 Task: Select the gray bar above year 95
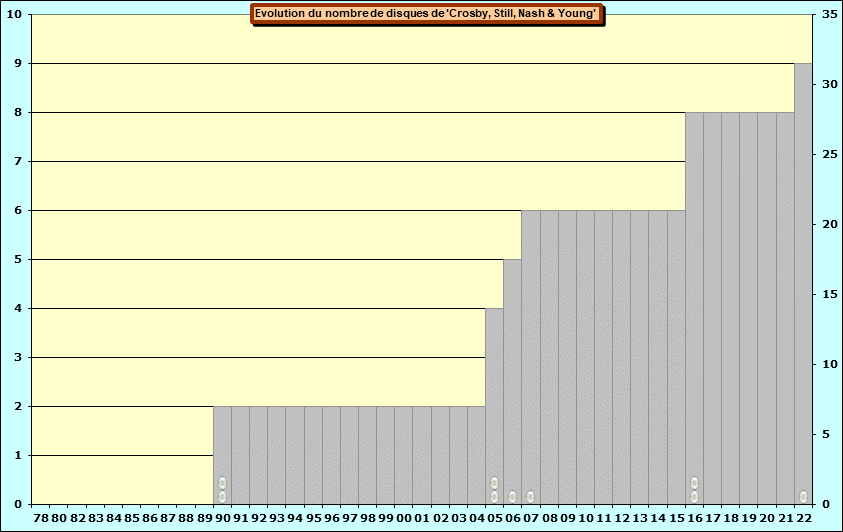pos(313,450)
